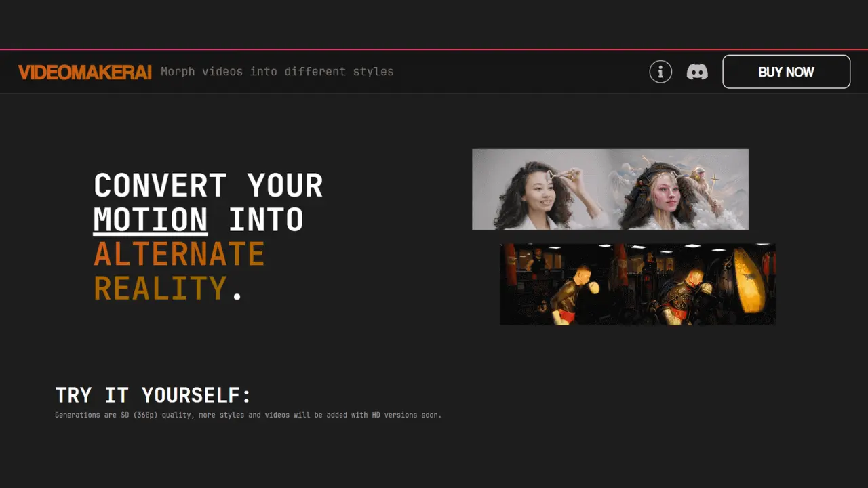Select the boxer in gym original frame

[x=568, y=284]
